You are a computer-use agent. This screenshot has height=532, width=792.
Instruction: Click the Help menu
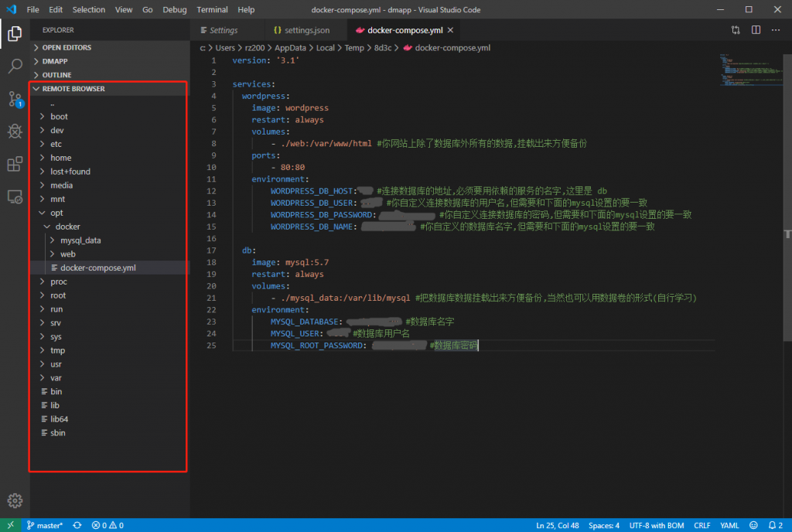pos(246,9)
